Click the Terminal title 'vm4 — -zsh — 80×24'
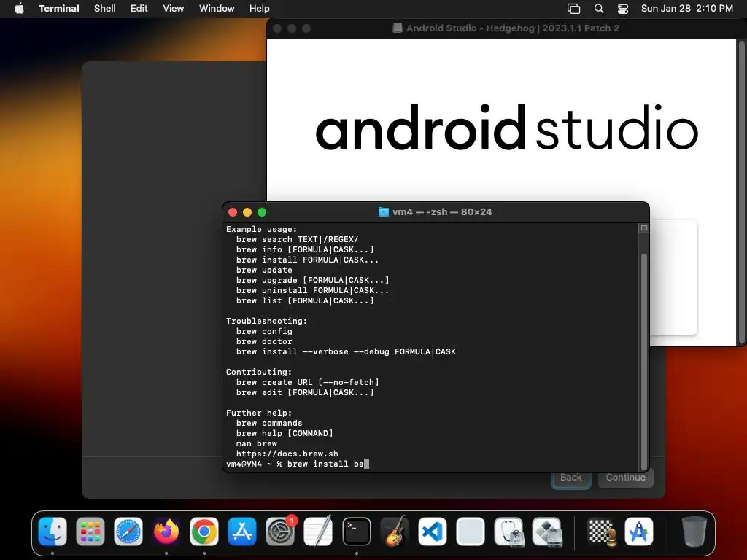The image size is (747, 560). [x=442, y=212]
